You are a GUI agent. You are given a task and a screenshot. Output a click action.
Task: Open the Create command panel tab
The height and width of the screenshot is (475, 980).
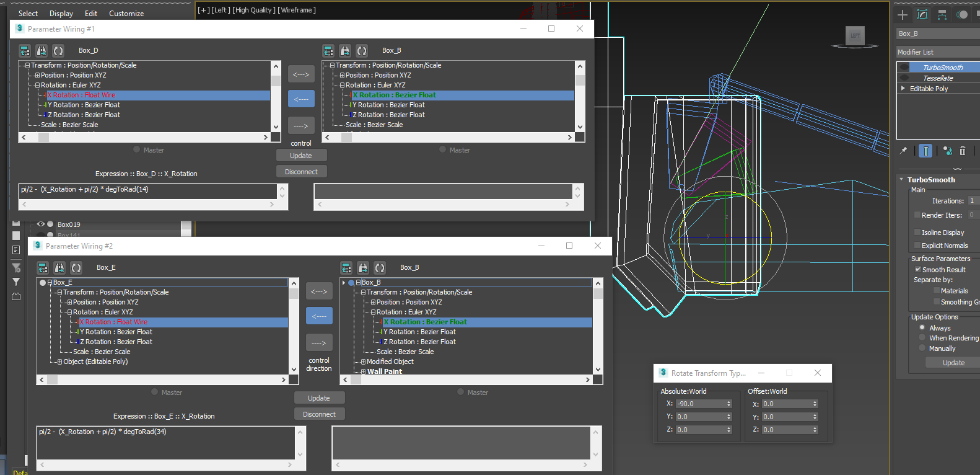coord(903,15)
